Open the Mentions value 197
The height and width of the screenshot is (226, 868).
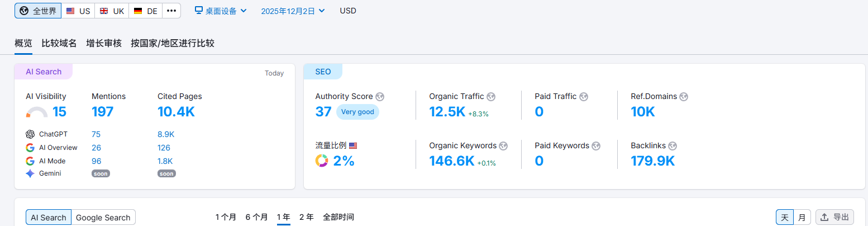tap(102, 112)
